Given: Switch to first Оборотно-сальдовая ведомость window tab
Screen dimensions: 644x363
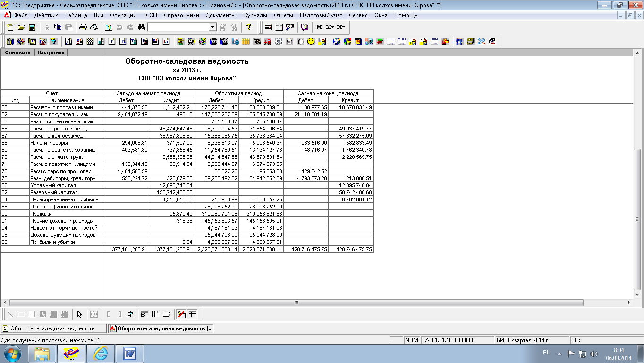Looking at the screenshot, I should pos(53,328).
